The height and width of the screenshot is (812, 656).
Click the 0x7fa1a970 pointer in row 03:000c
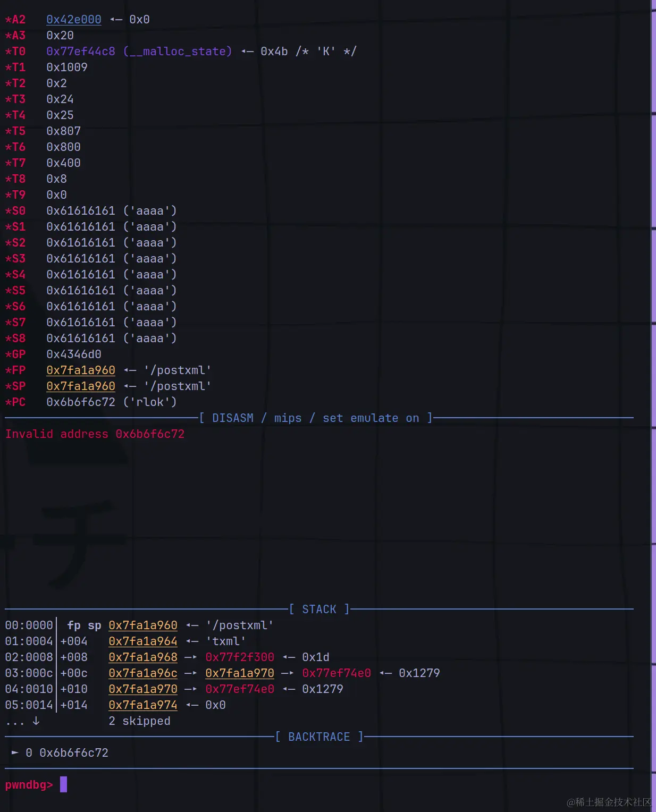[x=240, y=673]
